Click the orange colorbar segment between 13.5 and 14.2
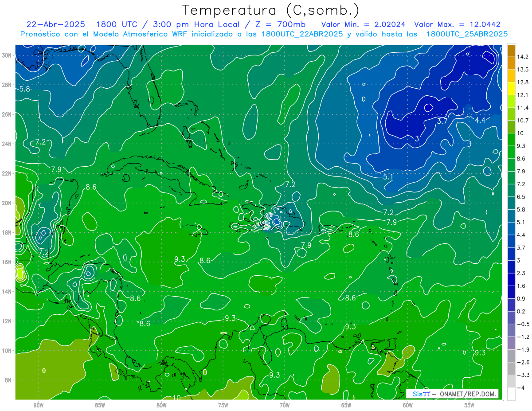This screenshot has height=411, width=532. [x=511, y=63]
